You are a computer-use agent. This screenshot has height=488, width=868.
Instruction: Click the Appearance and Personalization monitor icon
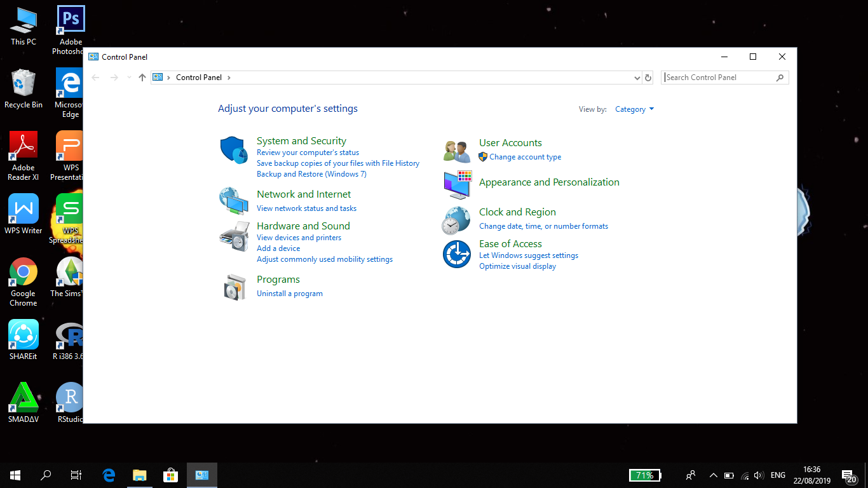[457, 184]
